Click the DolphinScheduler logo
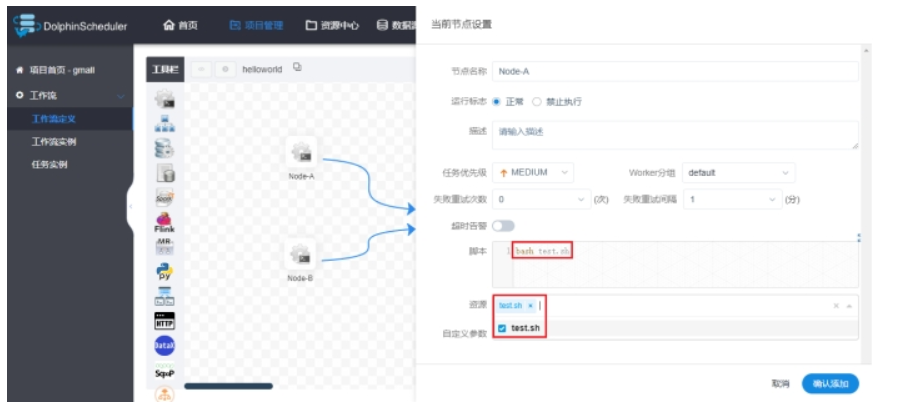 pyautogui.click(x=70, y=26)
